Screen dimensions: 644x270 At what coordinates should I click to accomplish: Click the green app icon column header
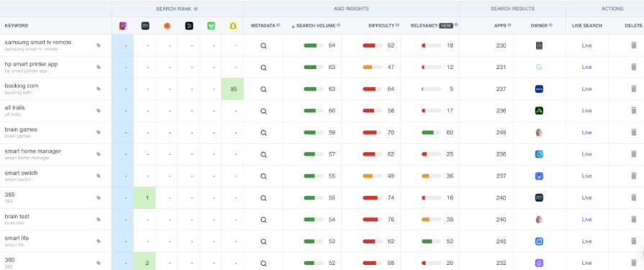(x=211, y=26)
